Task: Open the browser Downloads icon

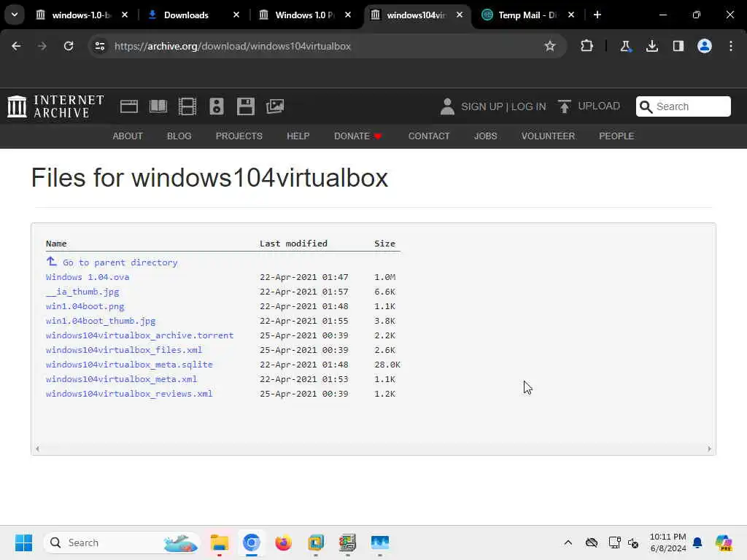Action: pos(651,46)
